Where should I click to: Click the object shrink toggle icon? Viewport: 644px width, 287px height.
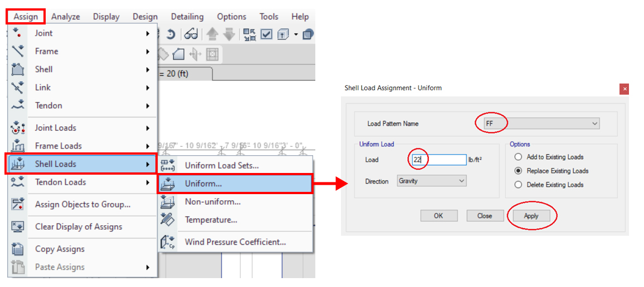tap(250, 34)
